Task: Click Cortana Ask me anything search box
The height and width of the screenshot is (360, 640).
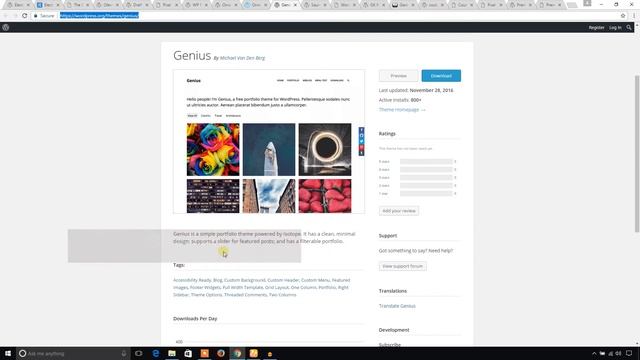Action: (73, 353)
